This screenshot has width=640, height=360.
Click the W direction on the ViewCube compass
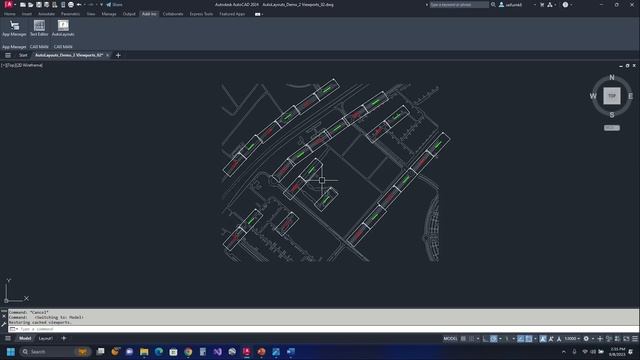coord(593,96)
